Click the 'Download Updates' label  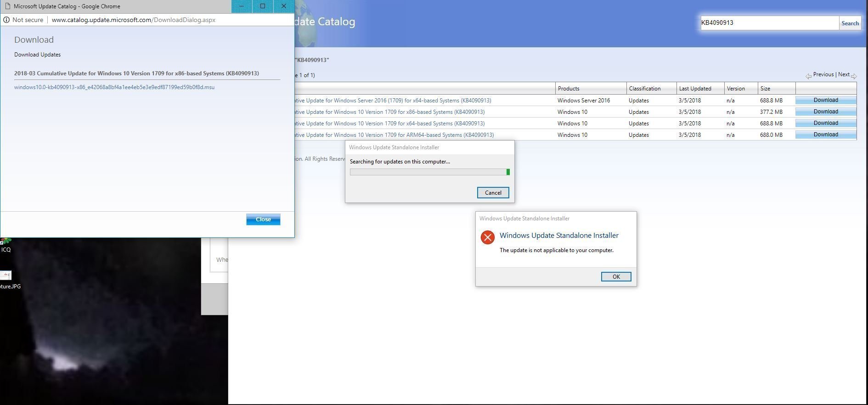click(x=37, y=55)
